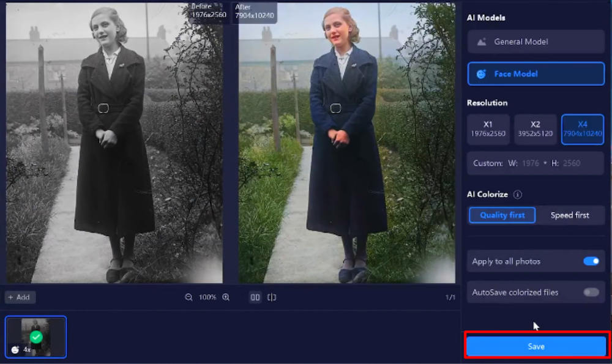Image resolution: width=612 pixels, height=364 pixels.
Task: Click the AI Colorize info icon
Action: click(518, 195)
